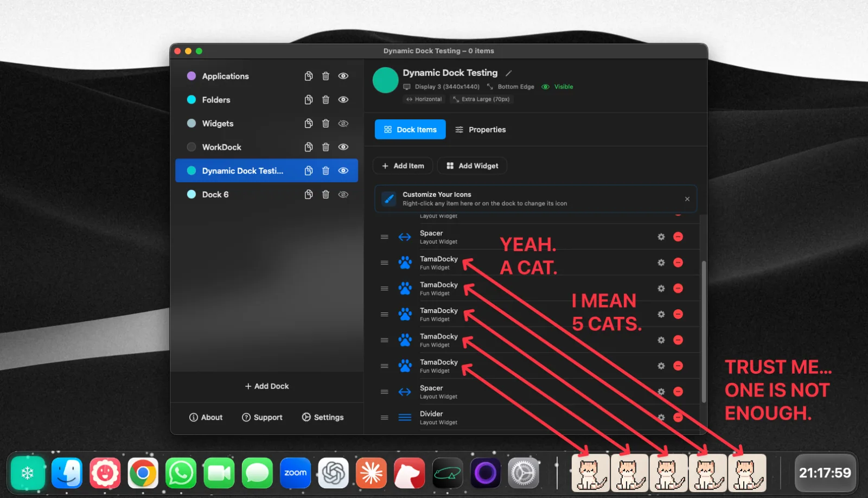Duplicate the Widgets dock
This screenshot has width=868, height=498.
coord(308,124)
